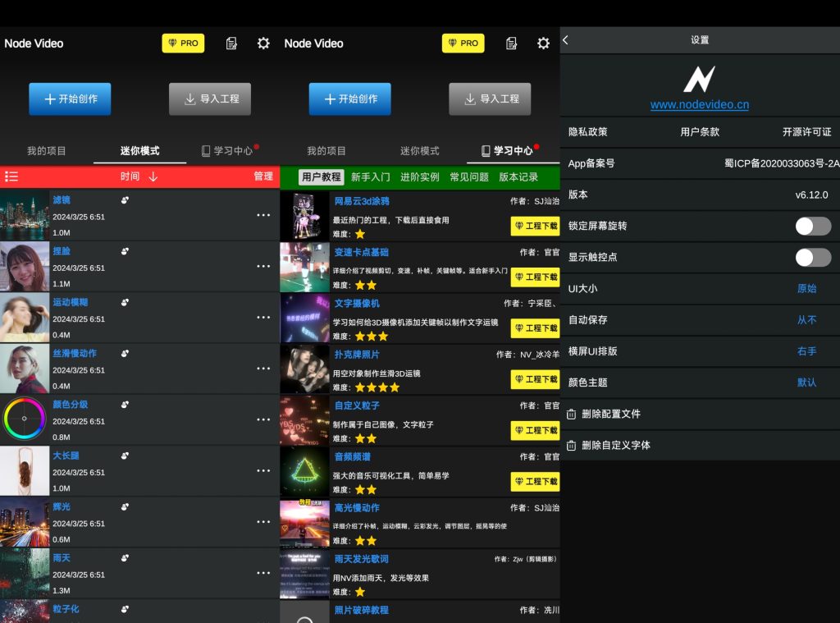Change UI大小 value 原始
840x623 pixels.
[807, 288]
